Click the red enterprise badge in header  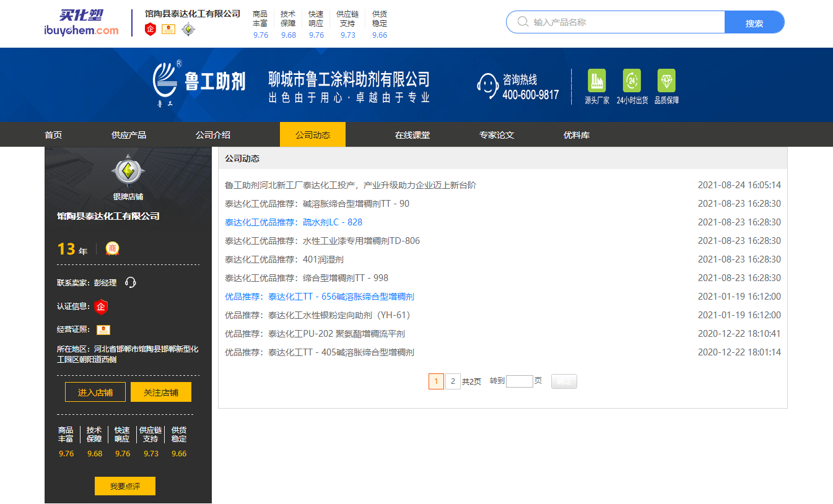tap(150, 28)
